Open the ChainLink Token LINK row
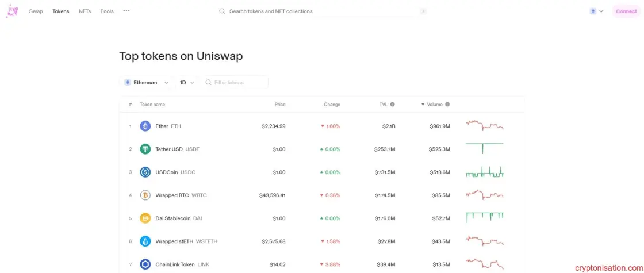This screenshot has width=644, height=273. click(x=323, y=263)
